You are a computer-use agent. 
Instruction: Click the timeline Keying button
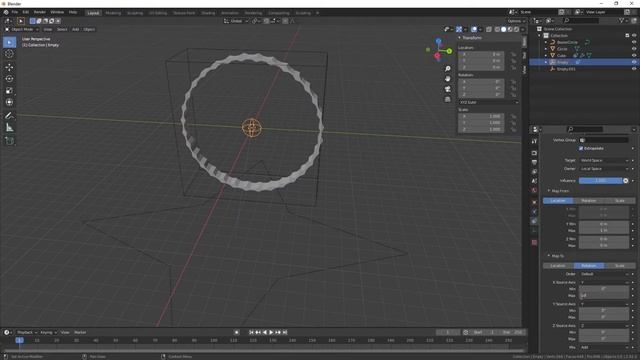[48, 333]
